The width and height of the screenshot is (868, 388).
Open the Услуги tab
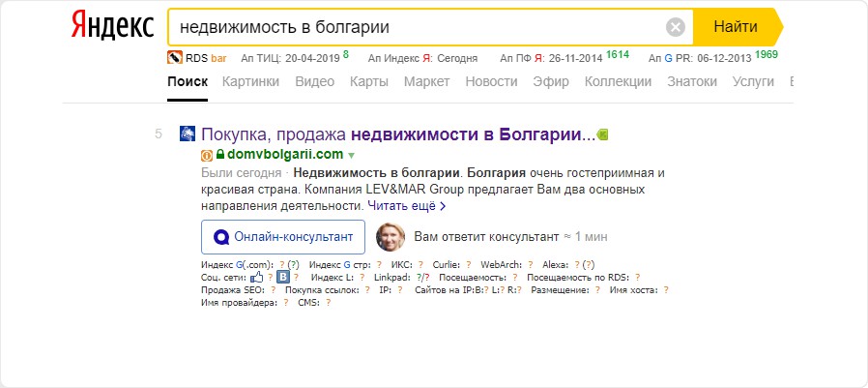753,82
